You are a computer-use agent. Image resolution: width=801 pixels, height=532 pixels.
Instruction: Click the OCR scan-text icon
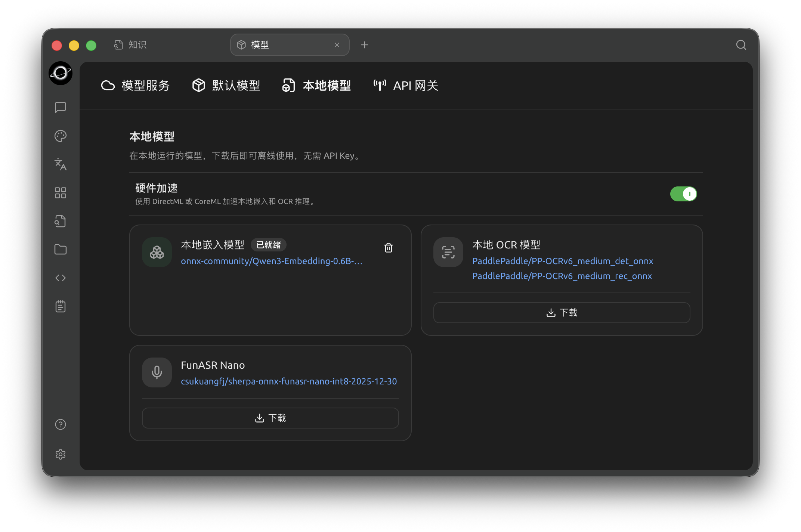pos(448,252)
